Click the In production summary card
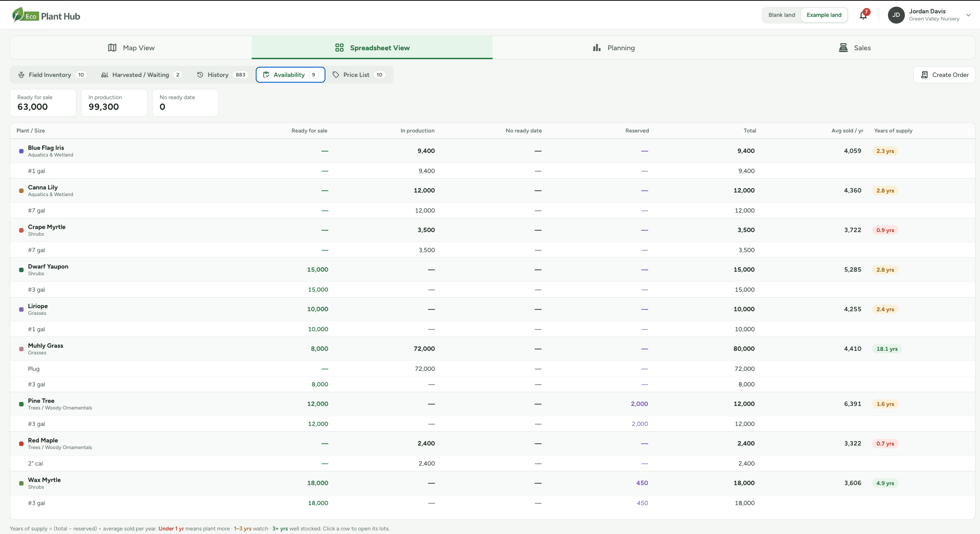Screen dimensions: 980x534 [x=114, y=103]
